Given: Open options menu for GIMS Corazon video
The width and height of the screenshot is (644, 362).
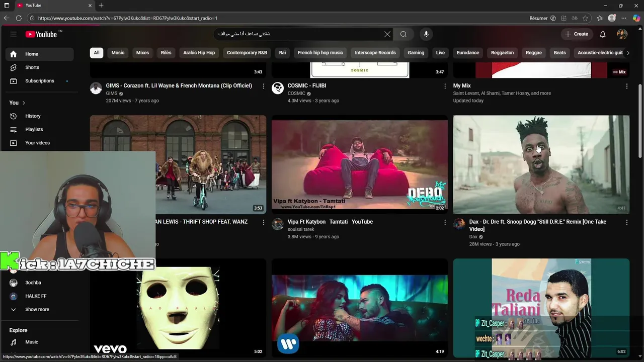Looking at the screenshot, I should pyautogui.click(x=263, y=86).
